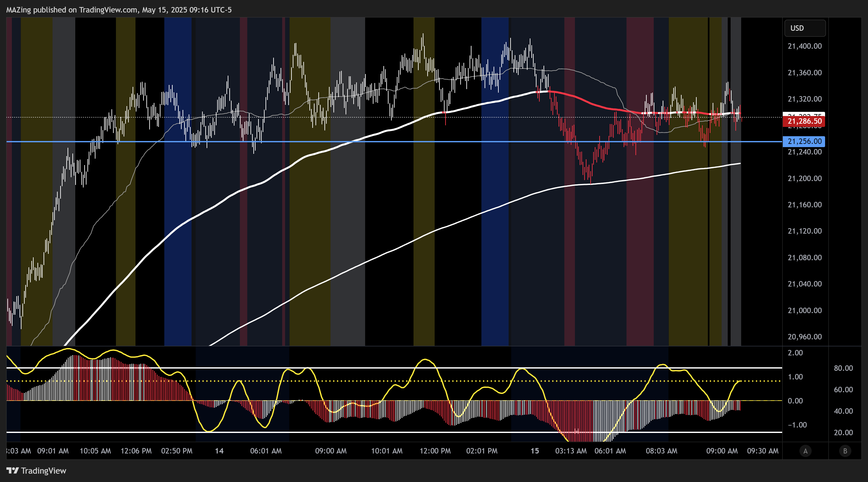868x482 pixels.
Task: Click the 09:30 AM time axis label
Action: 763,451
